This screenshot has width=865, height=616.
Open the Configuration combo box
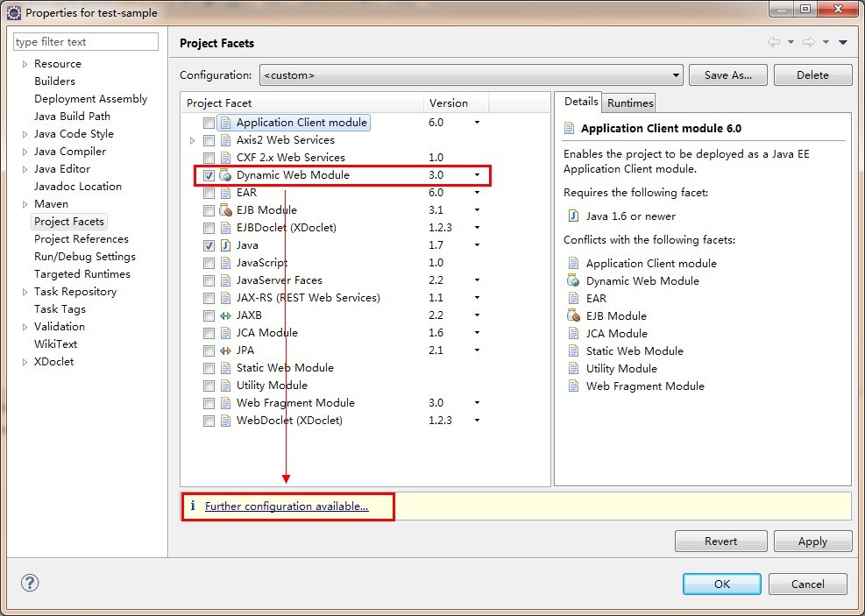point(471,75)
